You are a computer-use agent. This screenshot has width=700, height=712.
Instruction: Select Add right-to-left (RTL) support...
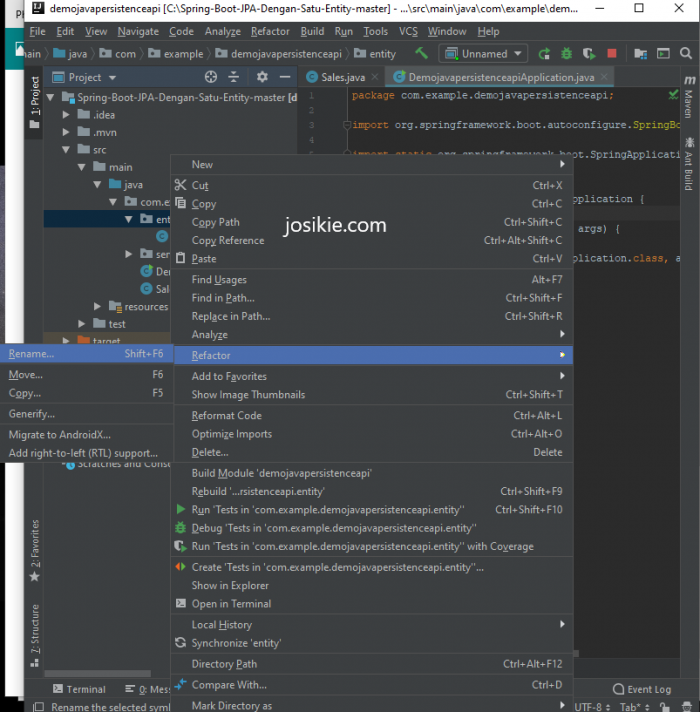pyautogui.click(x=86, y=453)
